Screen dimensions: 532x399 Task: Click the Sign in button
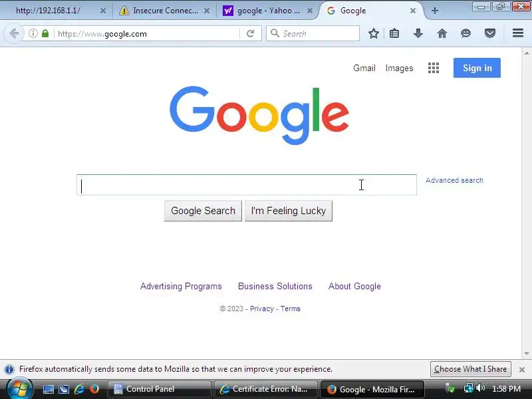coord(477,68)
